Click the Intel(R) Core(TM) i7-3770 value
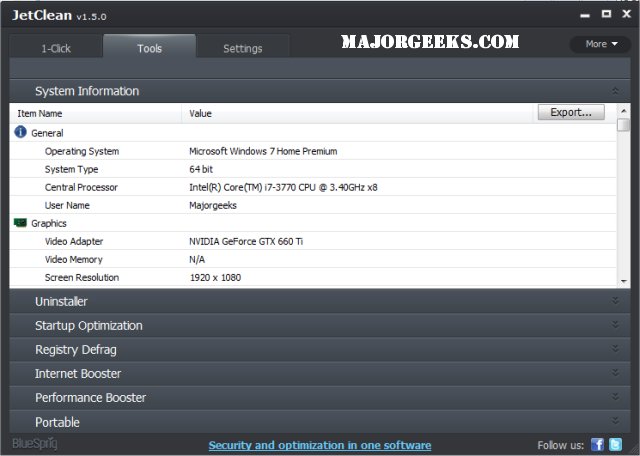The height and width of the screenshot is (456, 640). (283, 187)
